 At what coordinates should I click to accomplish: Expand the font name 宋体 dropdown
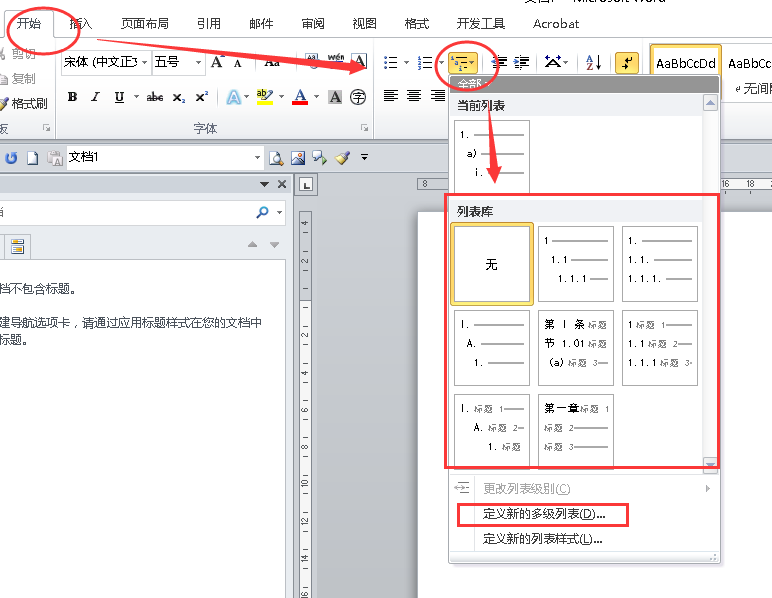click(x=145, y=63)
